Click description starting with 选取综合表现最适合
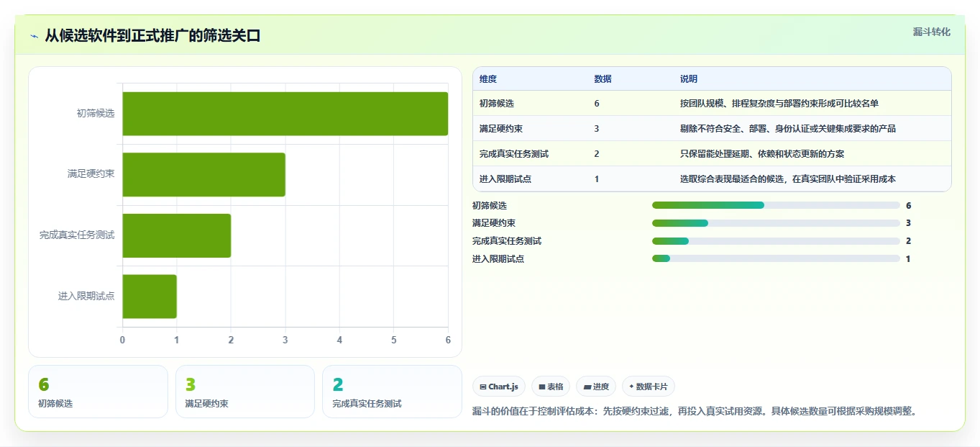Screen dimensions: 980x447 [788, 179]
